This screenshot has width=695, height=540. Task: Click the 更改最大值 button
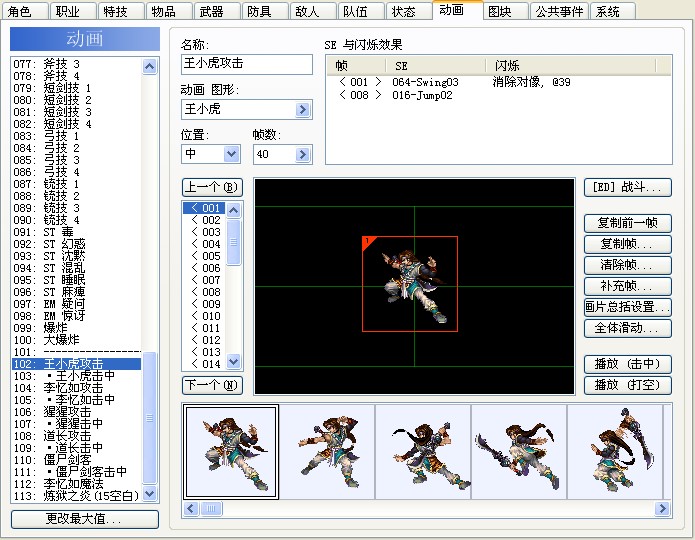pos(85,519)
